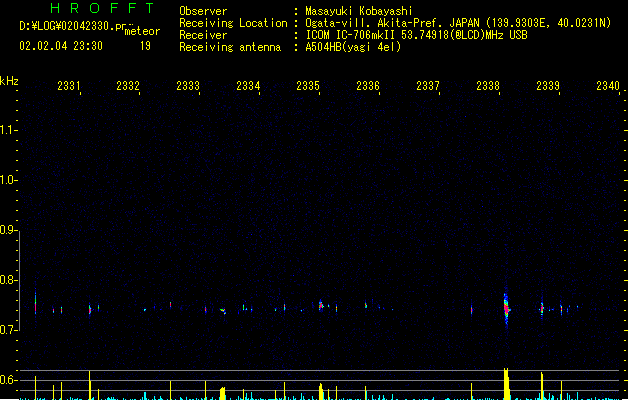Click the yellow intensity bar before 2339
Screen dimensions: 629x400
pyautogui.click(x=542, y=386)
